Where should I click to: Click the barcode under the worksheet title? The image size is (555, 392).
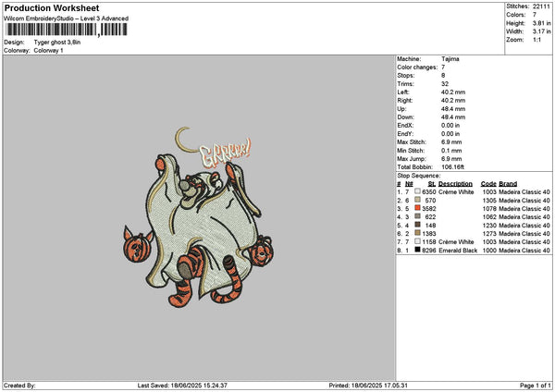(x=67, y=30)
